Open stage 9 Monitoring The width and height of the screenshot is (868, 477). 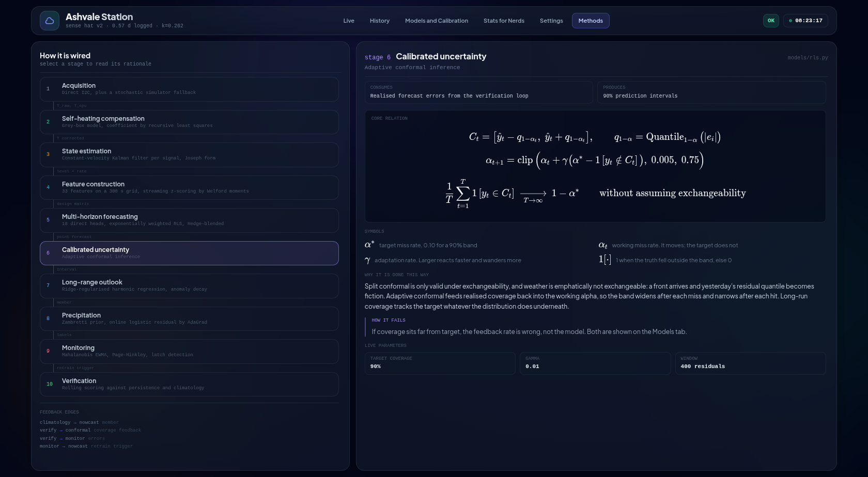(x=189, y=352)
